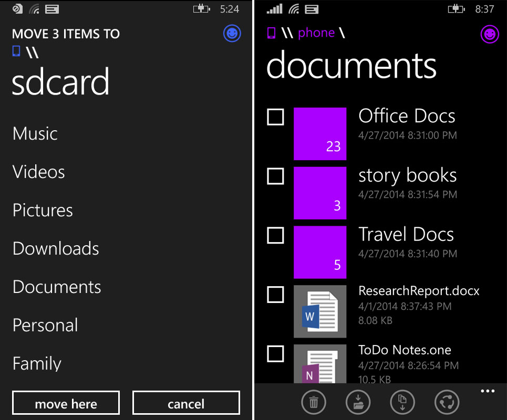Select the Downloads folder on sdcard
Screen dimensions: 507x420
tap(56, 248)
